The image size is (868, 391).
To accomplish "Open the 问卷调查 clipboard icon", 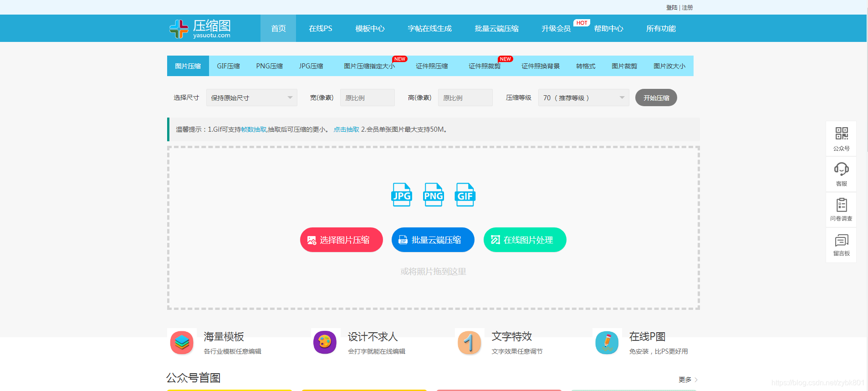I will [x=842, y=205].
